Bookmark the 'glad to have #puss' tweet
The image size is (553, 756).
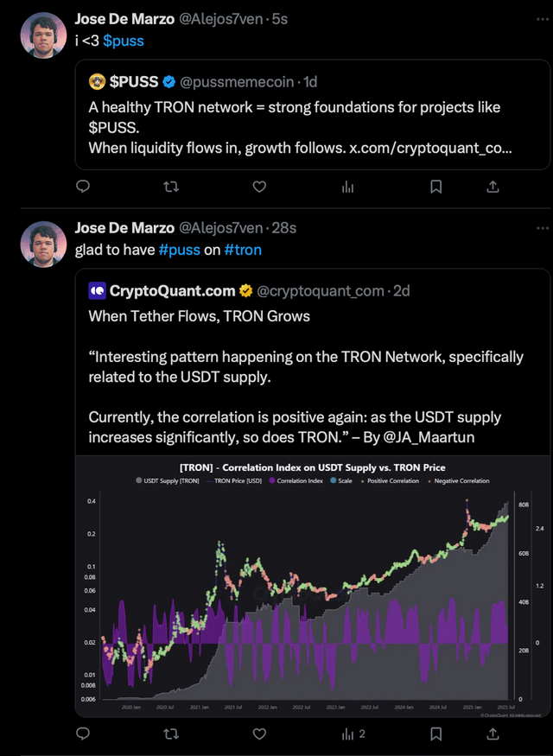[x=435, y=734]
